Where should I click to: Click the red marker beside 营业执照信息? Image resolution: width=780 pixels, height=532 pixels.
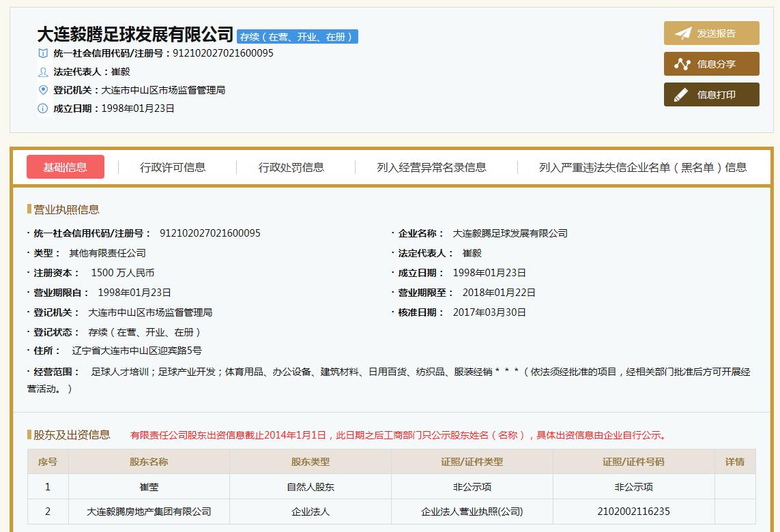tap(28, 209)
